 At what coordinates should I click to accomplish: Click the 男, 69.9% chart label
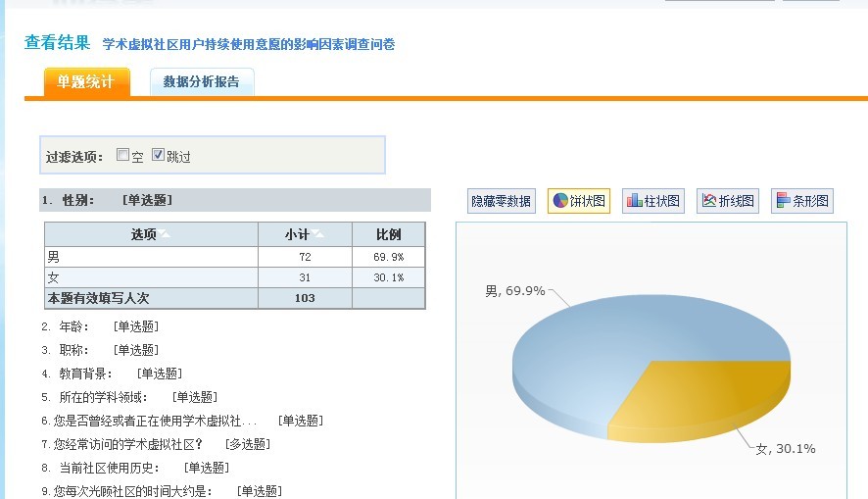[514, 291]
